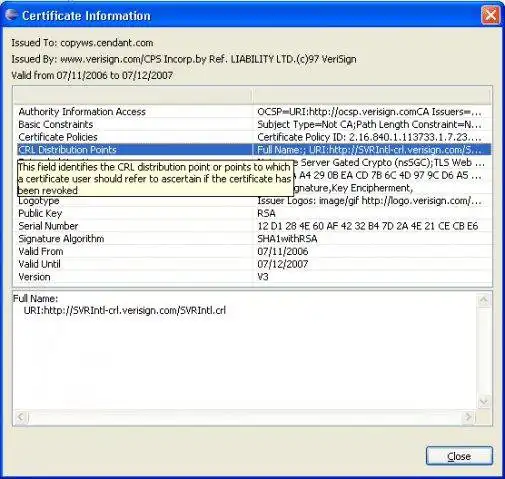Click the first column header of table
505x479 pixels.
(x=133, y=96)
